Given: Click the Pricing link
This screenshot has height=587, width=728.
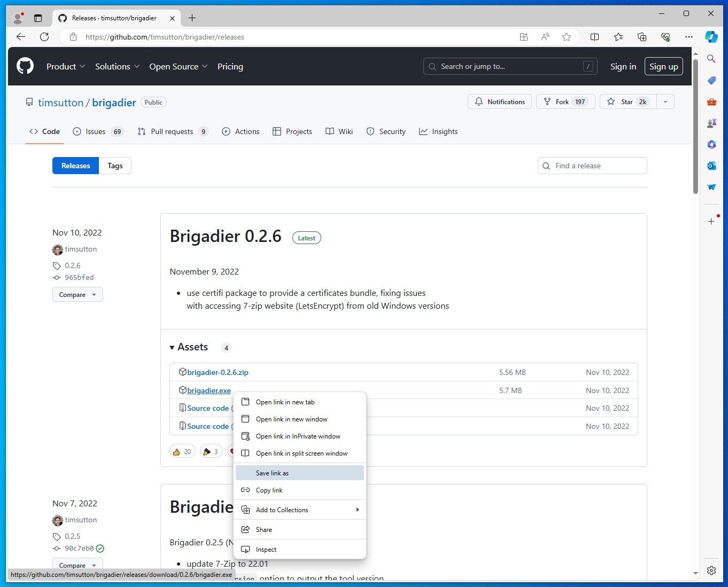Looking at the screenshot, I should click(x=230, y=66).
